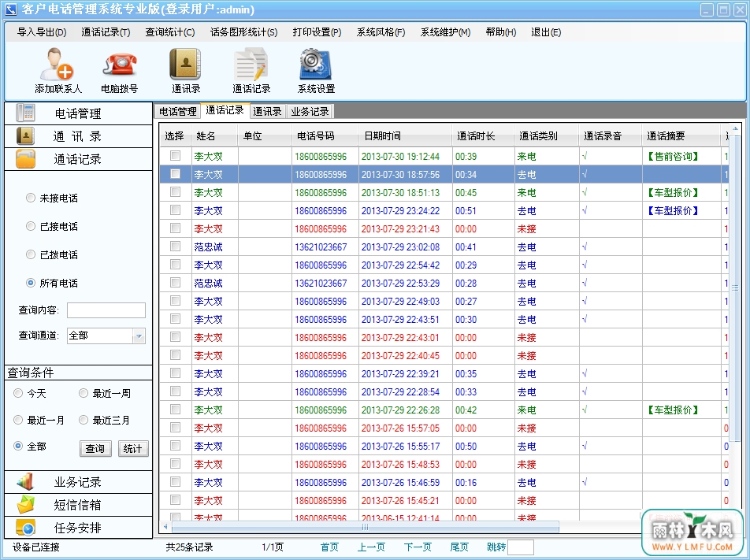Open System Settings (系统设置) gear icon
This screenshot has height=560, width=750.
(x=315, y=64)
